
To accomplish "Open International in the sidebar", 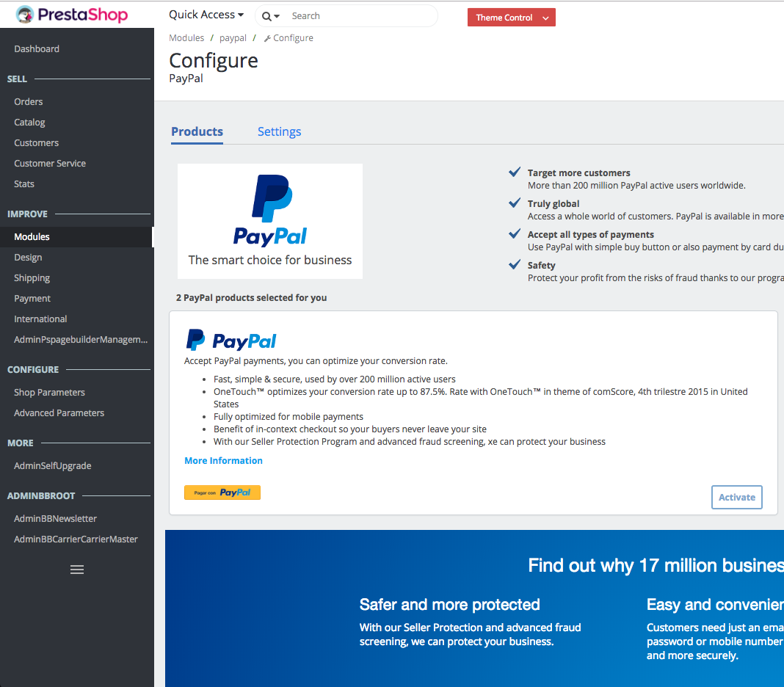I will click(40, 319).
